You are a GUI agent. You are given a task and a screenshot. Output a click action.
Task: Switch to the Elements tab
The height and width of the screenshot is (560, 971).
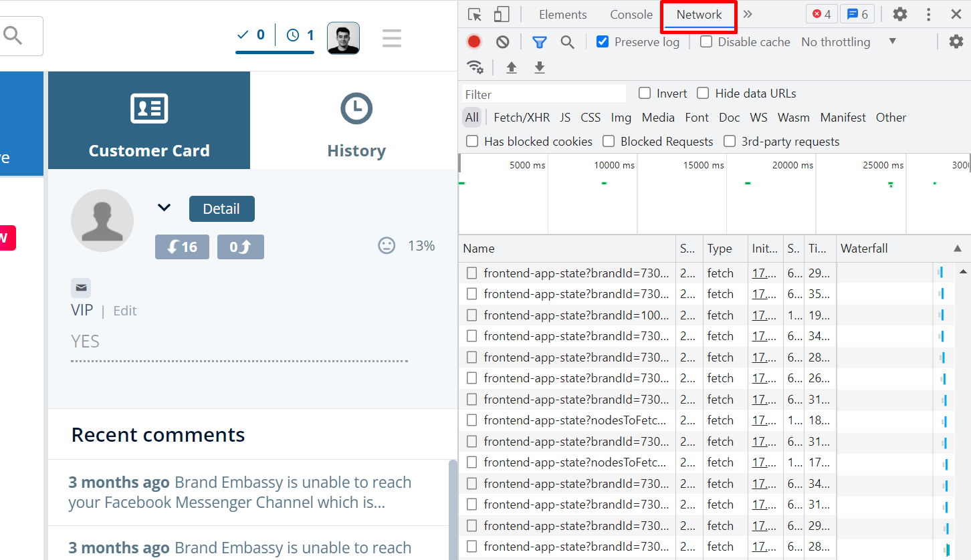563,15
